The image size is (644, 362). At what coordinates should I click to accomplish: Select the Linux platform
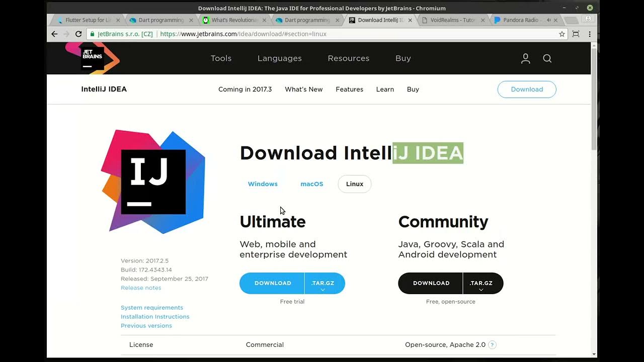tap(354, 184)
